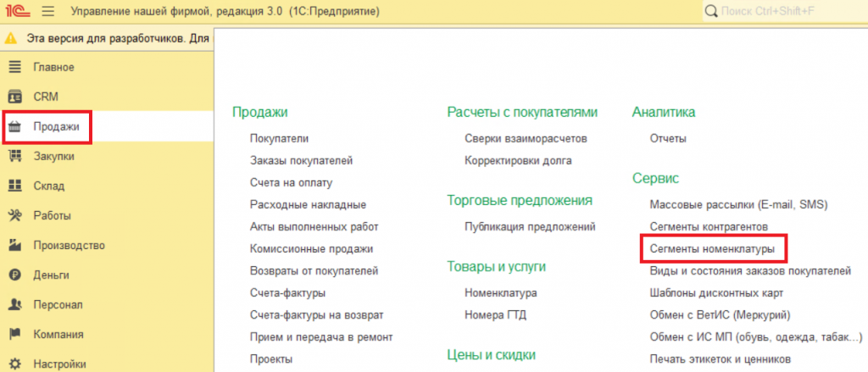The width and height of the screenshot is (868, 372).
Task: Open Корректировки долга
Action: click(519, 160)
